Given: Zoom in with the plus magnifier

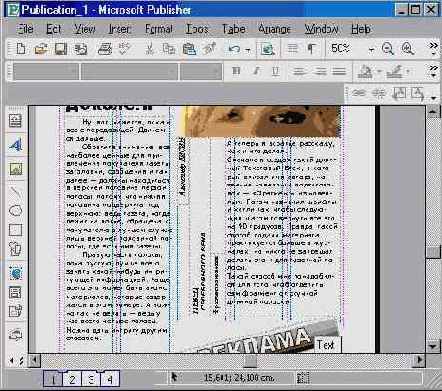Looking at the screenshot, I should point(408,49).
